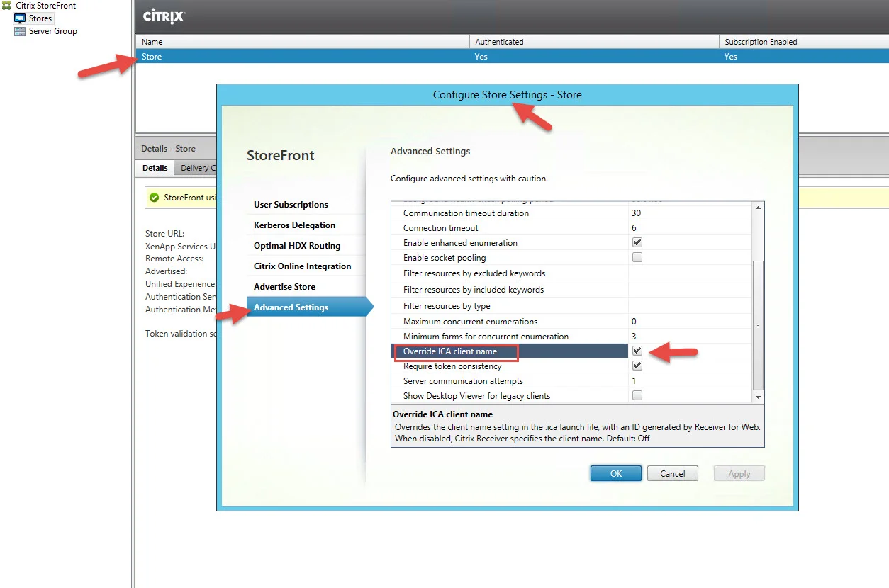The height and width of the screenshot is (588, 889).
Task: Click the Apply button
Action: coord(739,473)
